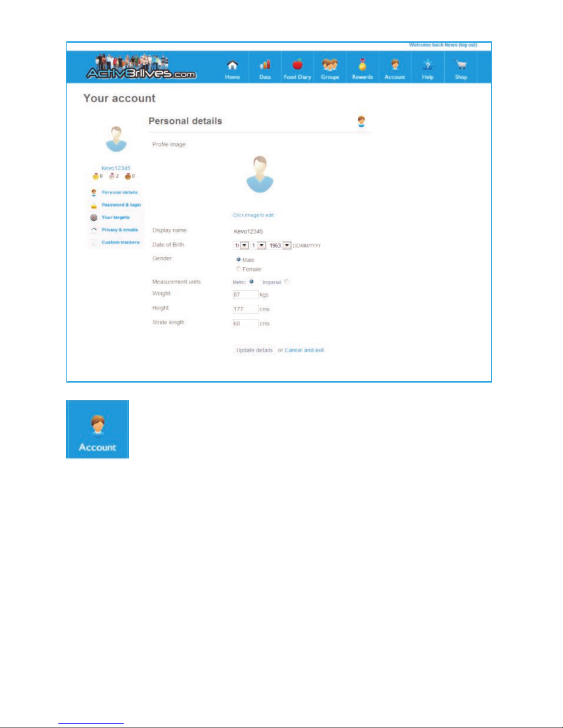The image size is (563, 728).
Task: Click the Kevo12345 username link in sidebar
Action: [116, 168]
